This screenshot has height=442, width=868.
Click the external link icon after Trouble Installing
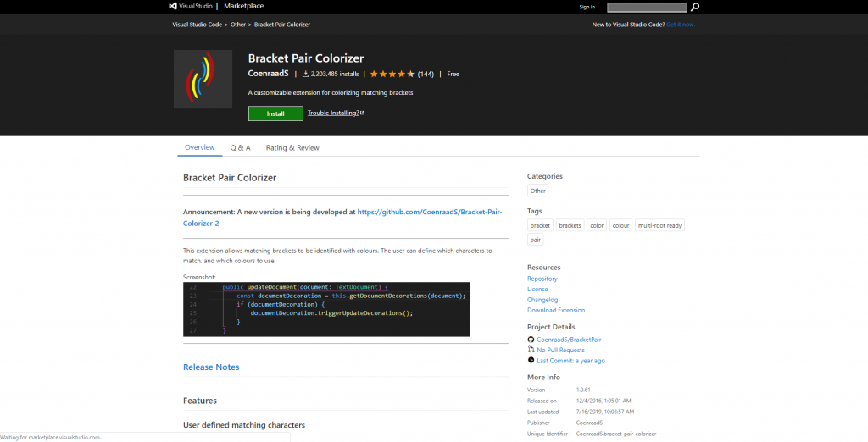pos(363,113)
